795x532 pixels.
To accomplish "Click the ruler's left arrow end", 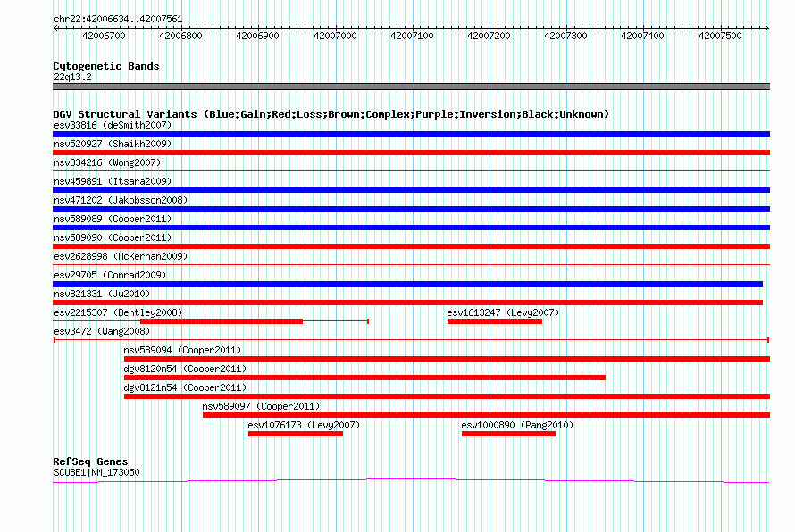I will click(x=55, y=29).
